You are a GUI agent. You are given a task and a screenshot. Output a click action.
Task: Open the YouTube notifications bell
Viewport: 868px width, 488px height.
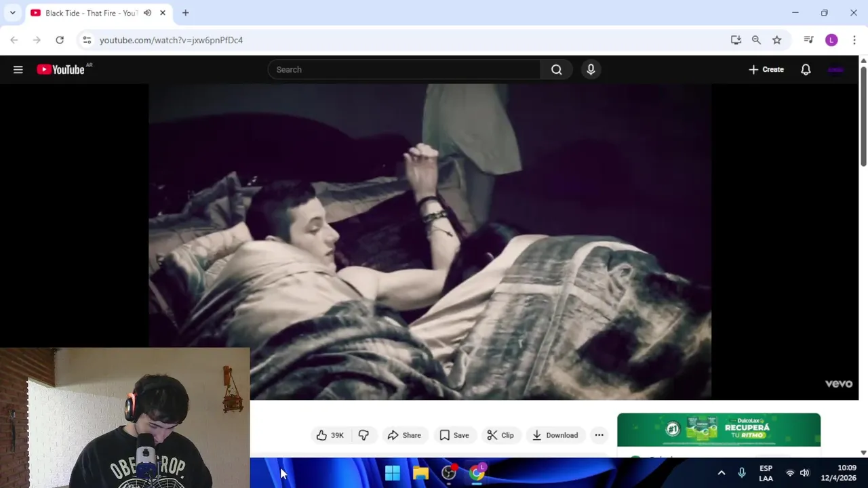coord(806,69)
